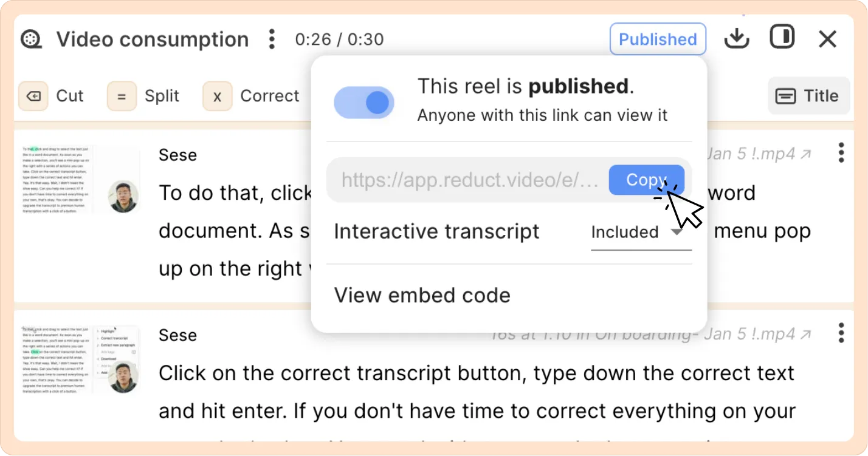
Task: Turn off the published reel toggle
Action: tap(364, 103)
